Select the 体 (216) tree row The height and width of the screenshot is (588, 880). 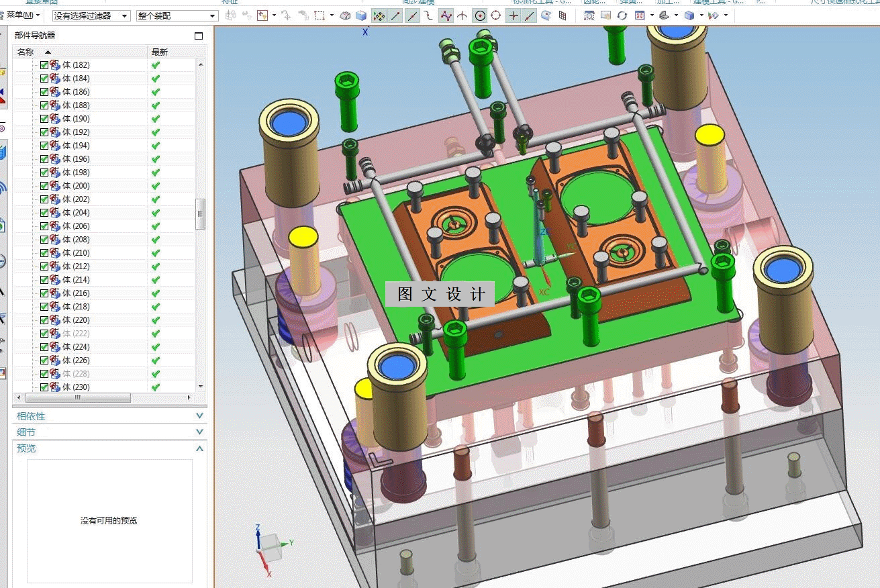[x=104, y=293]
